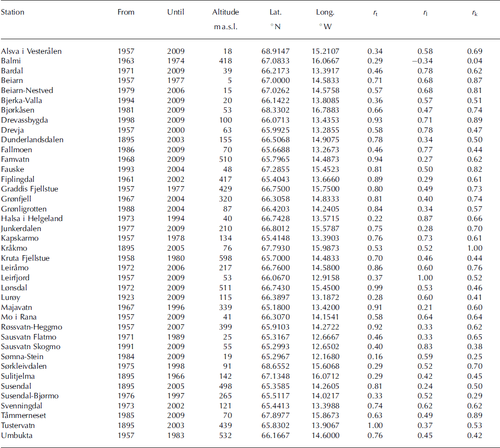Click the Balmi station name

point(11,61)
